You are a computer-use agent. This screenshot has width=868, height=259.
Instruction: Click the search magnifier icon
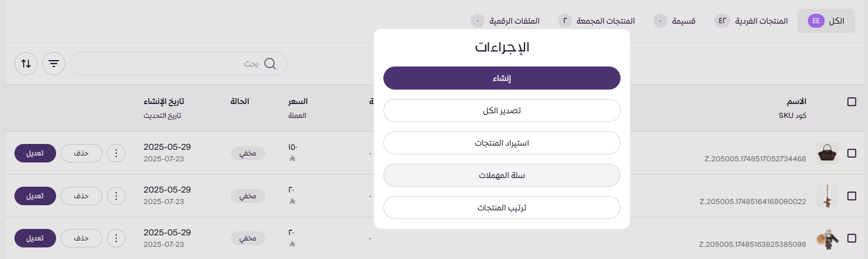[269, 64]
